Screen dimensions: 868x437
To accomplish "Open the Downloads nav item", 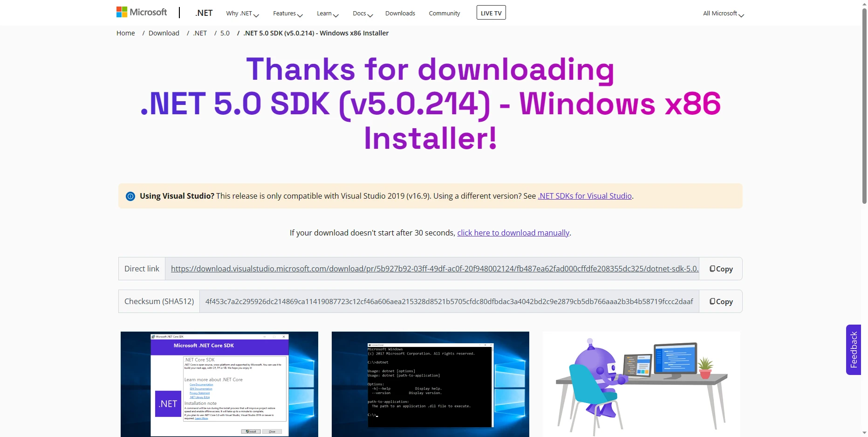I will [x=400, y=14].
